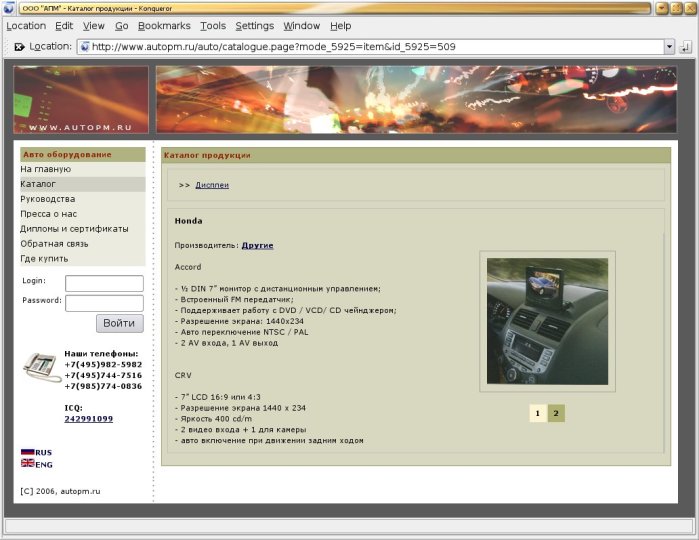Click into the Password input field
The image size is (699, 540).
click(x=104, y=302)
